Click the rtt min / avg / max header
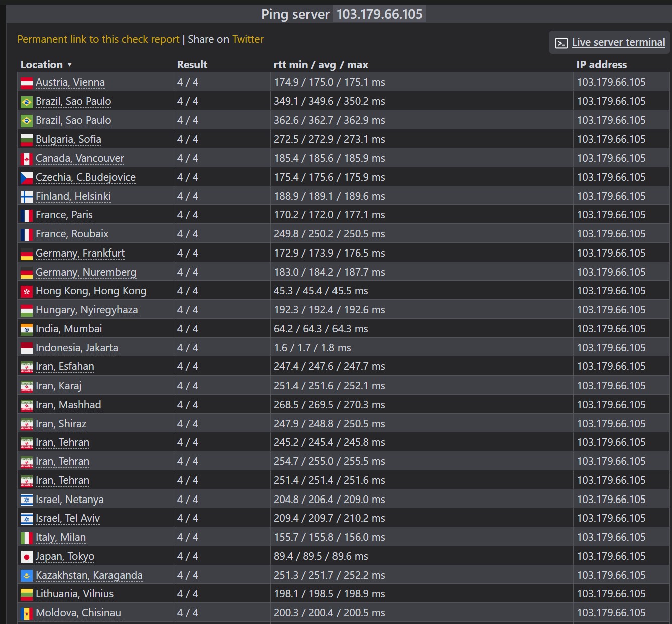The image size is (672, 624). [320, 65]
